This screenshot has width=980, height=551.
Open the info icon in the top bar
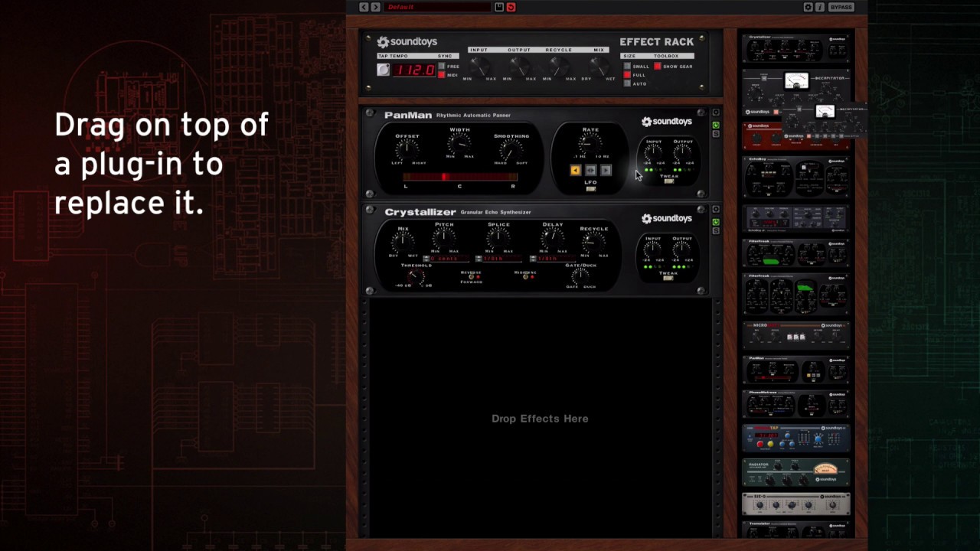click(x=820, y=7)
